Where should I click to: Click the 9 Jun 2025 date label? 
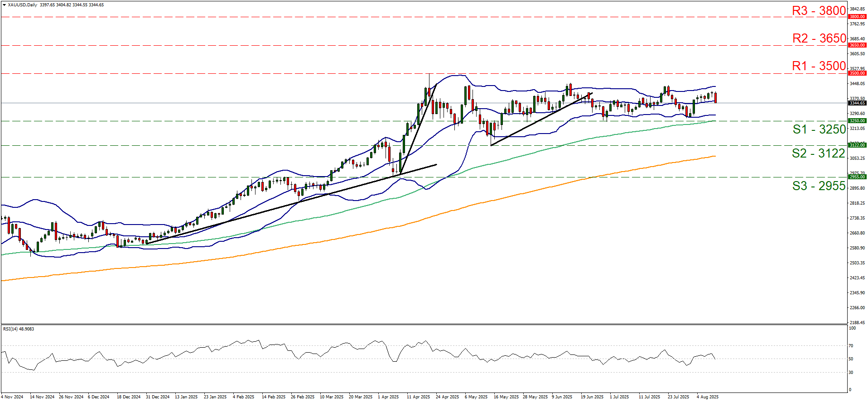pos(562,397)
